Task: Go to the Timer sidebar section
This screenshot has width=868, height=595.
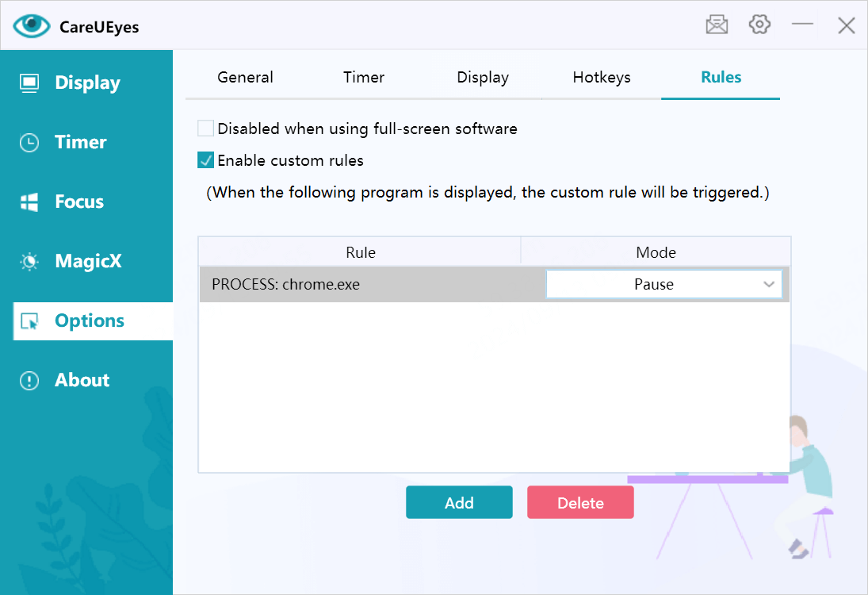Action: (x=86, y=142)
